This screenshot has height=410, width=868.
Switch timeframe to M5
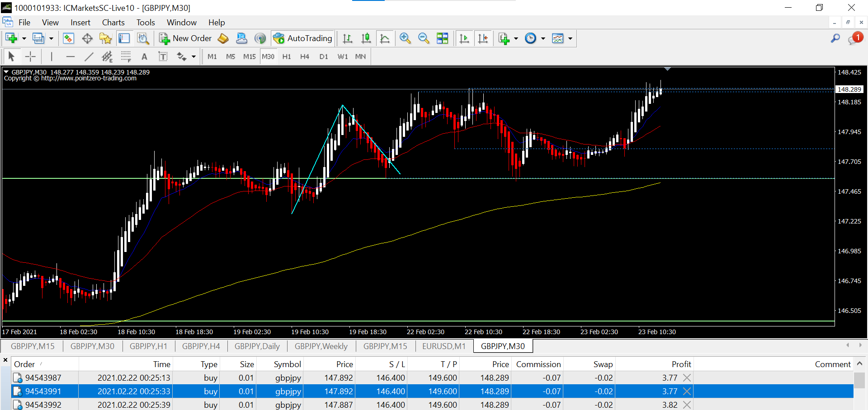[231, 56]
